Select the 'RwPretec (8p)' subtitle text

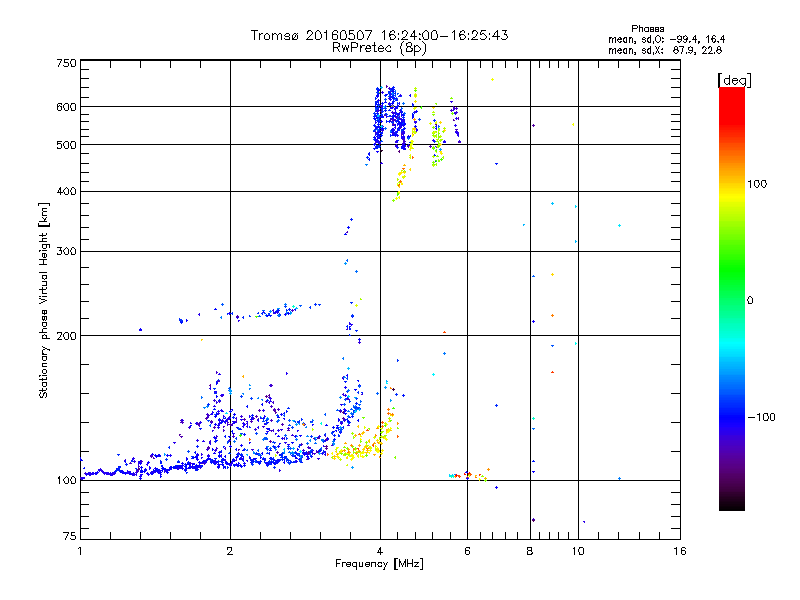(379, 48)
